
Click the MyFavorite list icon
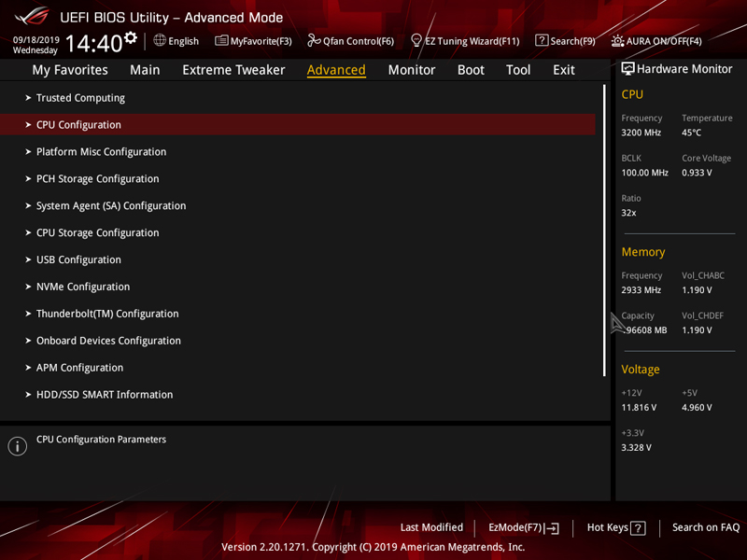click(221, 40)
